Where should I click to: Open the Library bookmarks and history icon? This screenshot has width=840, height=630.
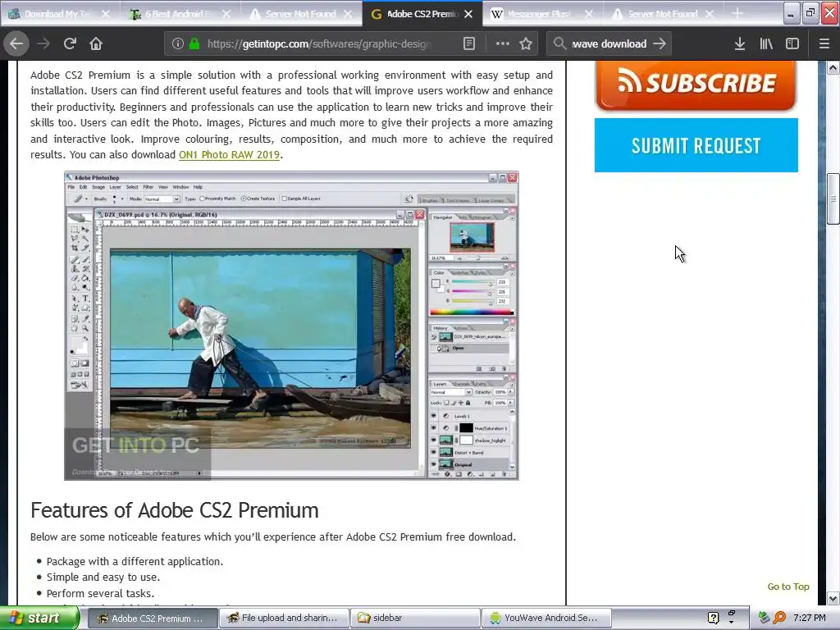tap(766, 44)
